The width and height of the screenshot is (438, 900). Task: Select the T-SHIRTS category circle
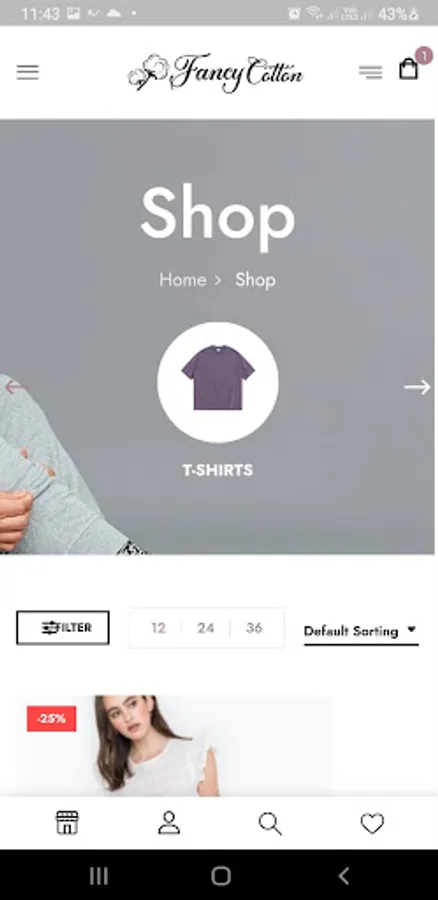tap(218, 382)
